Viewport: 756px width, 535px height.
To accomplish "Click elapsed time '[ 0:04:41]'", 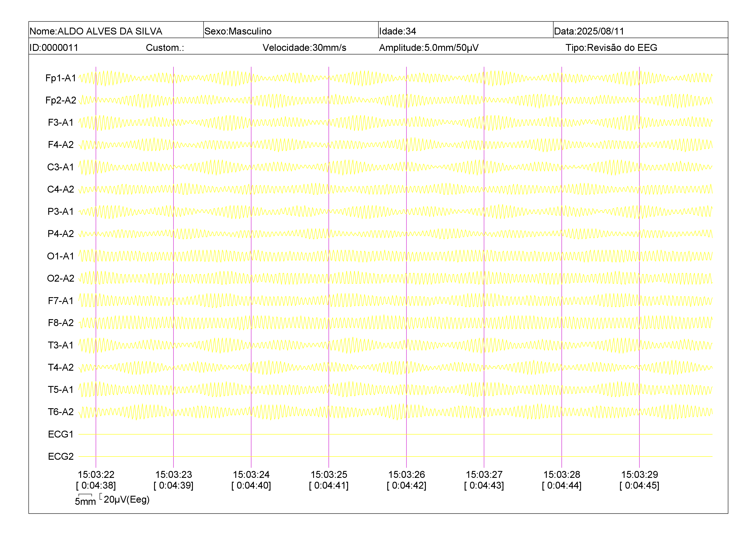I will coord(329,486).
